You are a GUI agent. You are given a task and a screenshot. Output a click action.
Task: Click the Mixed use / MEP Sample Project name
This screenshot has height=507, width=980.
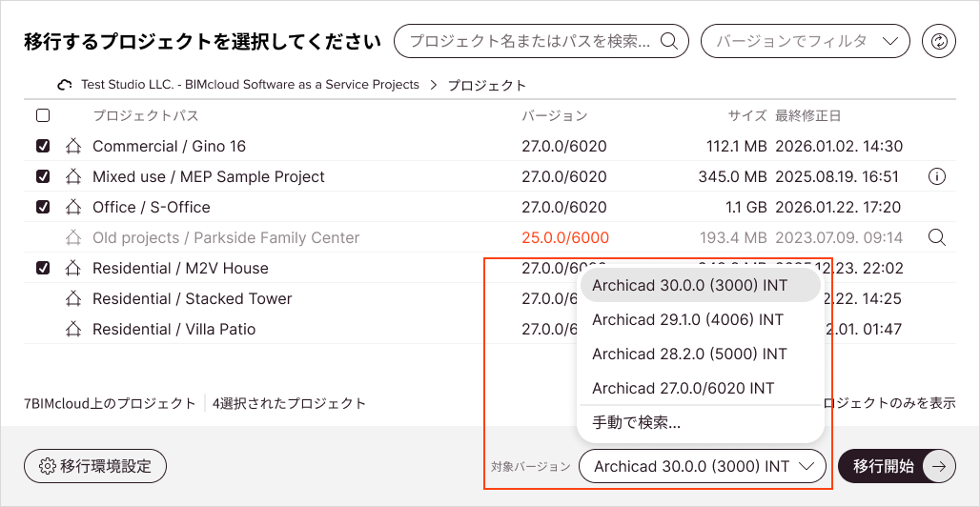coord(209,177)
